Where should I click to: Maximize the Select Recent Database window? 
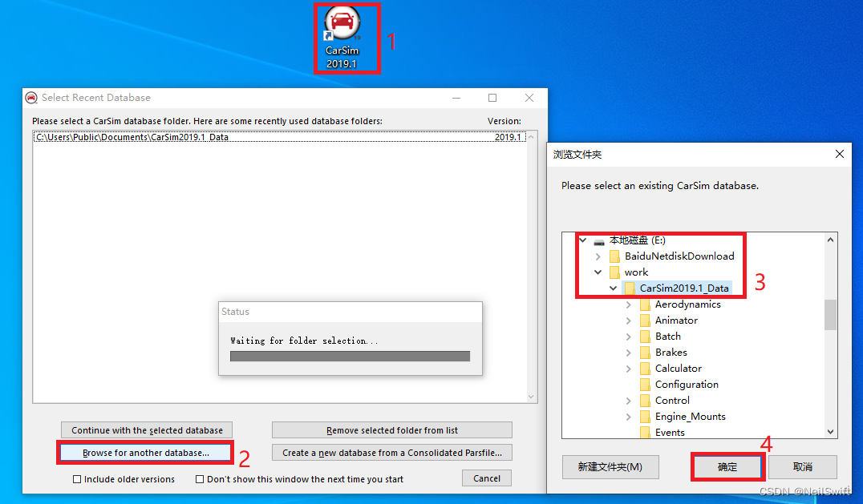pos(492,97)
